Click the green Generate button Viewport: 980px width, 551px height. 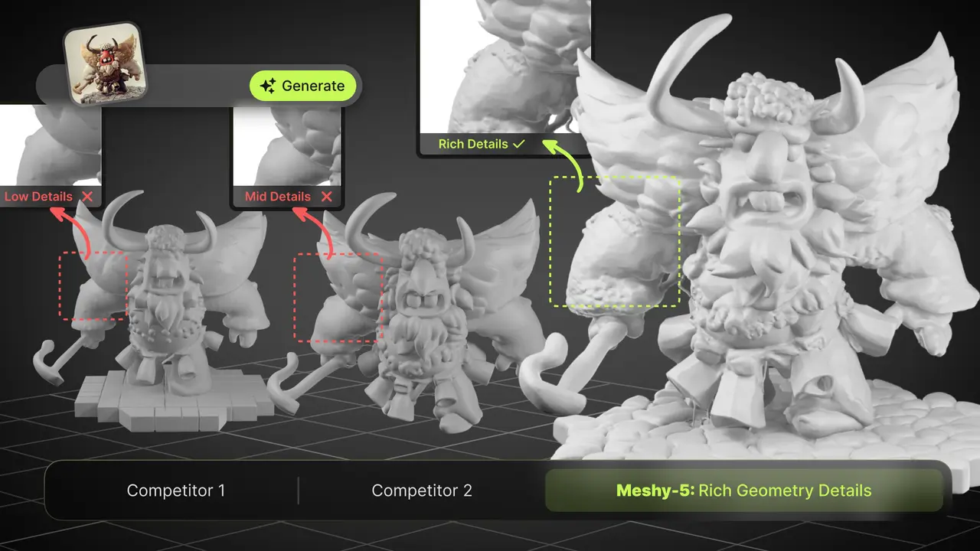303,86
